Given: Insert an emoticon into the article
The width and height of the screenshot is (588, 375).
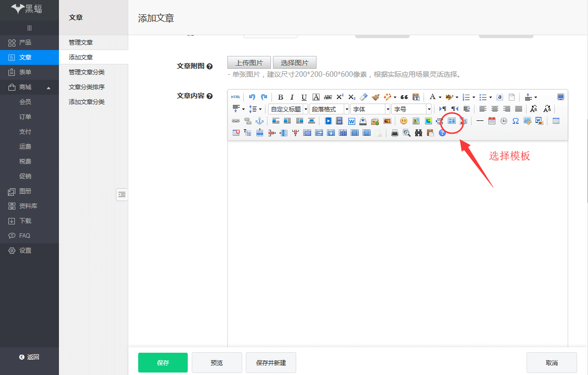Looking at the screenshot, I should click(404, 120).
